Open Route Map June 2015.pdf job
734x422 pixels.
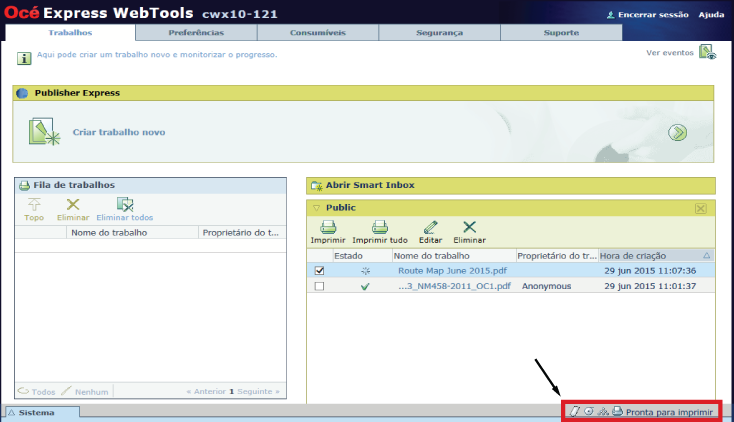tap(452, 271)
